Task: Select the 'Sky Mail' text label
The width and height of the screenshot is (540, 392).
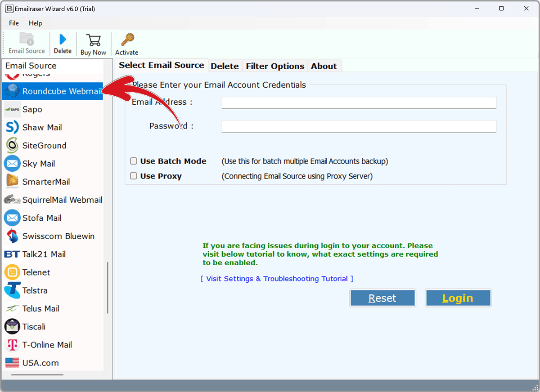Action: tap(39, 164)
